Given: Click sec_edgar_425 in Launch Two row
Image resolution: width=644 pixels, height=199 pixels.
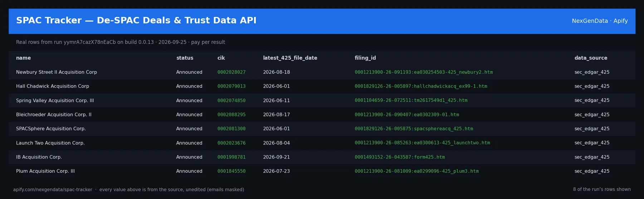Looking at the screenshot, I should pyautogui.click(x=592, y=143).
